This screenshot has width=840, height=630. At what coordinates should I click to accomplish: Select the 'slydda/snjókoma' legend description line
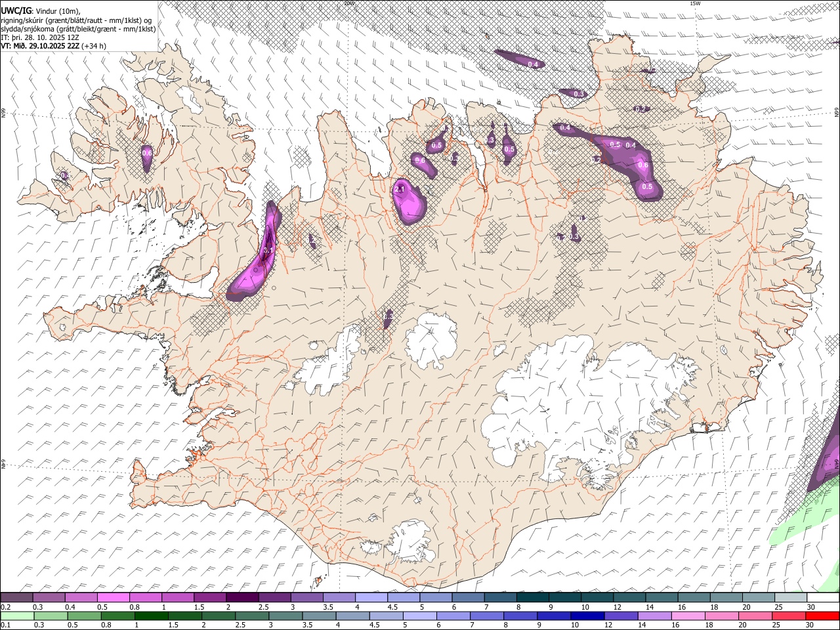point(78,29)
